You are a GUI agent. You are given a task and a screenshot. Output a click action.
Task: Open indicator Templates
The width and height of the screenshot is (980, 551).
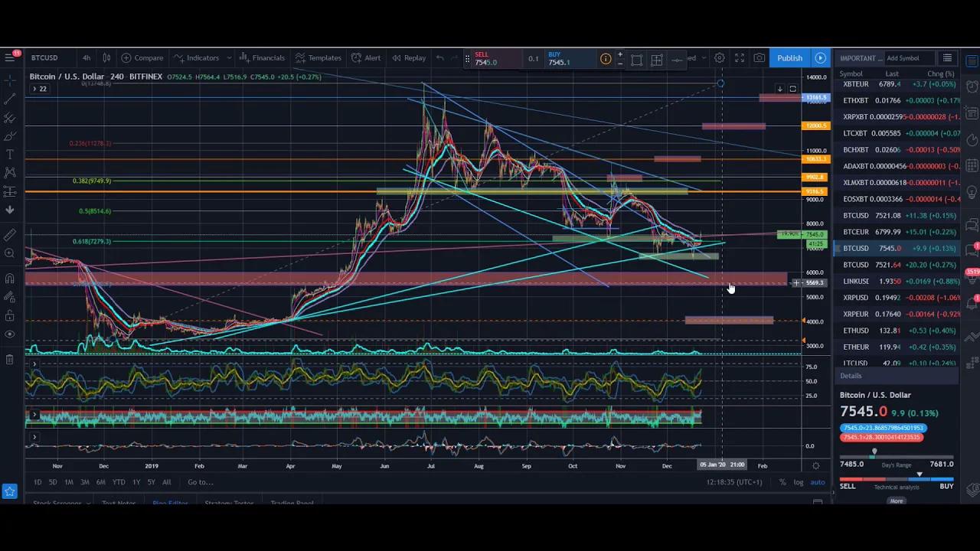pos(318,57)
